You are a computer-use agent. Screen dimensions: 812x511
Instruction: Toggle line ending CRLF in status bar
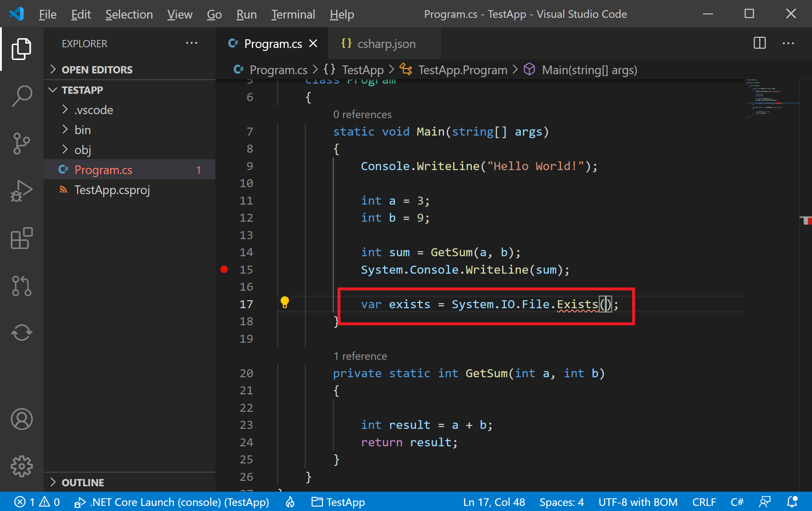click(704, 502)
